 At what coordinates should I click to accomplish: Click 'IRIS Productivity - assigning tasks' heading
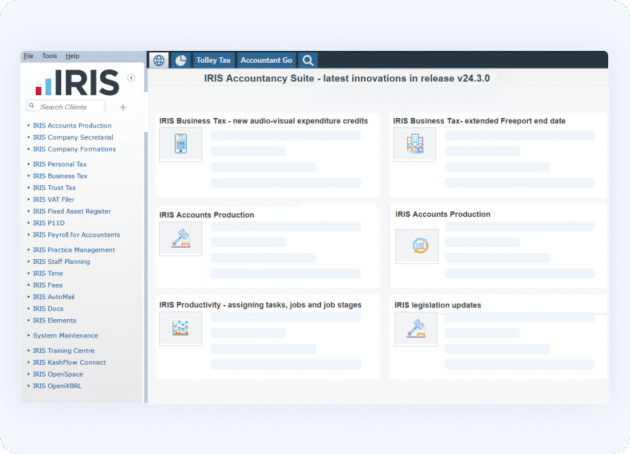pyautogui.click(x=260, y=305)
